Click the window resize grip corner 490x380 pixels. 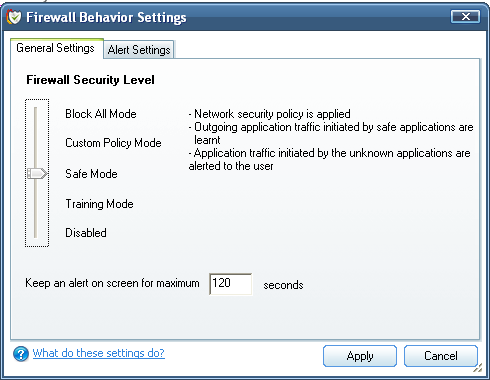coord(477,368)
